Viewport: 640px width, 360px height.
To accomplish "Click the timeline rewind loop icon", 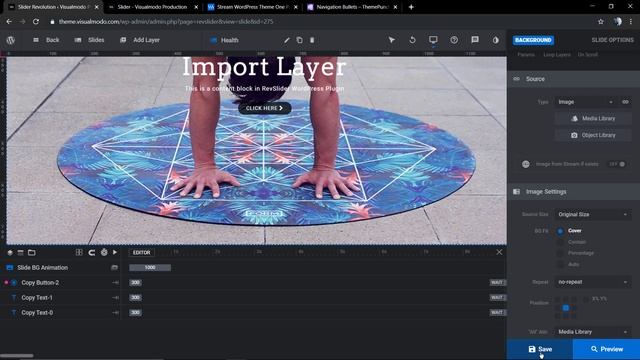I will pos(92,253).
